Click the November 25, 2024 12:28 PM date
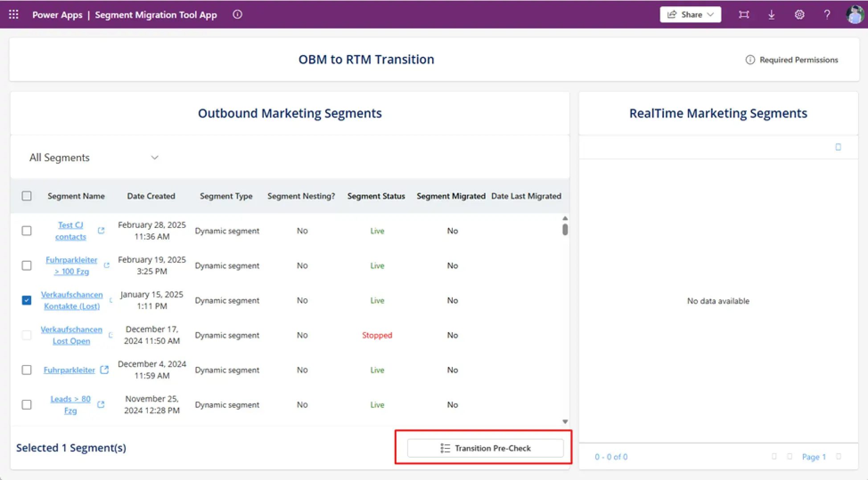Screen dimensions: 868x480 [152, 405]
